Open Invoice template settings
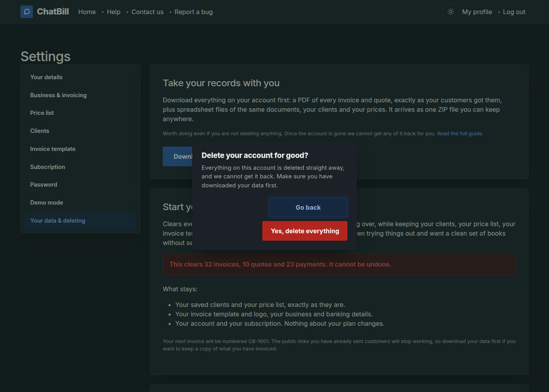 coord(80,149)
